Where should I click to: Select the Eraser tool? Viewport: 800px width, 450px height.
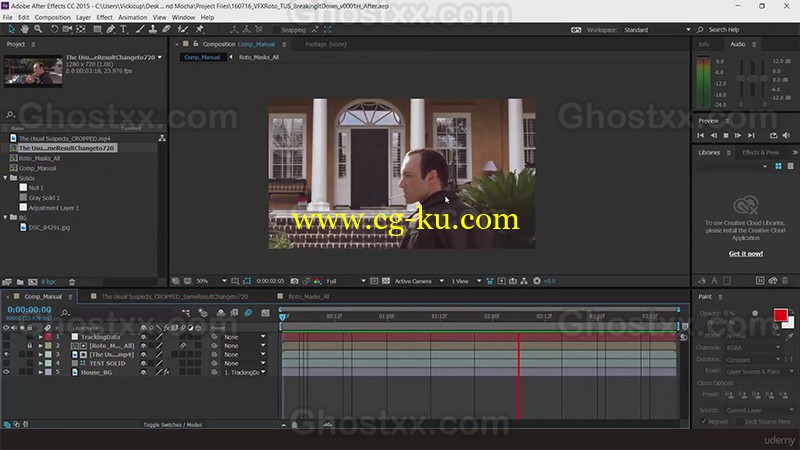click(166, 30)
